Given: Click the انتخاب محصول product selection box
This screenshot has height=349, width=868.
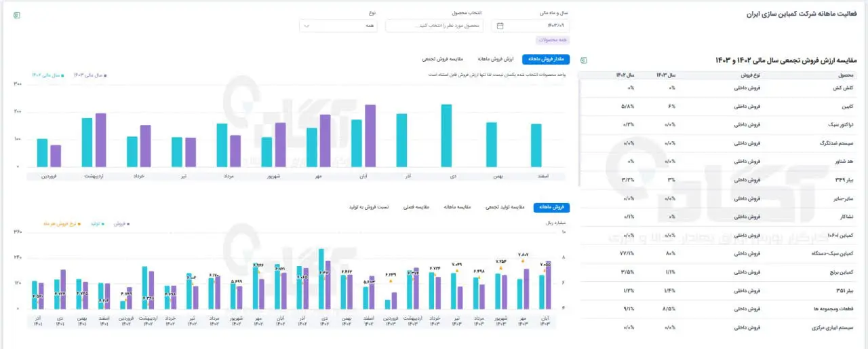Looking at the screenshot, I should point(434,26).
